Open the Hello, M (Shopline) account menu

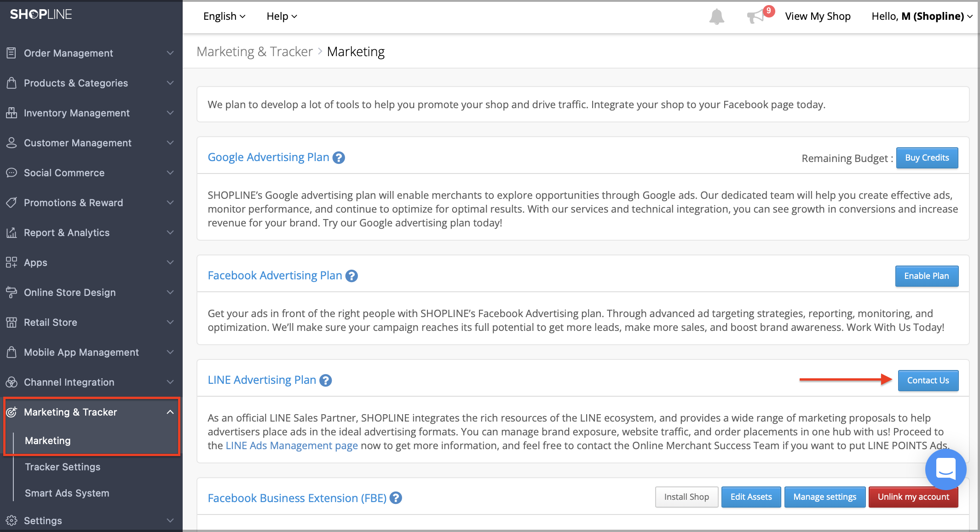coord(922,16)
